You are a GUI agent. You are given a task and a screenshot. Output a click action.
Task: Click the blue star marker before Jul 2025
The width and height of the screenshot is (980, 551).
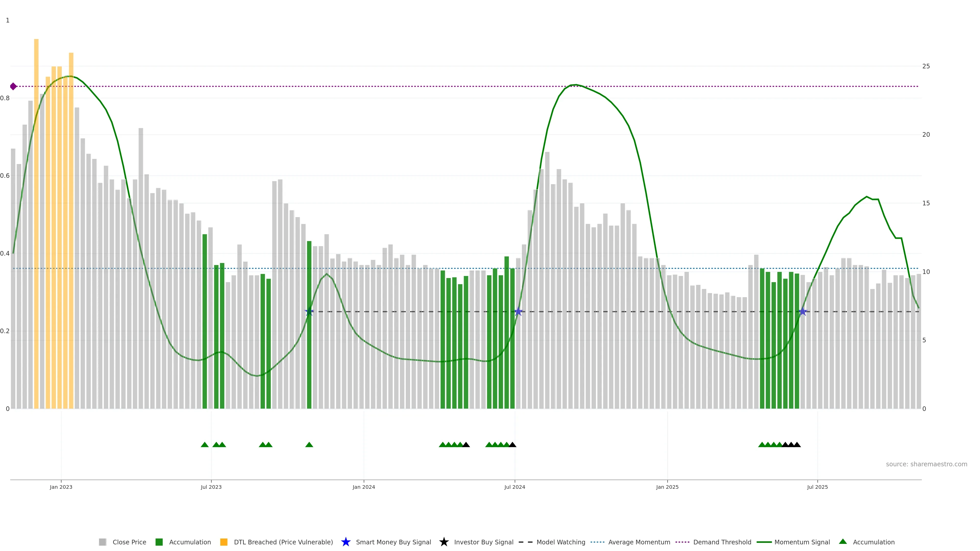803,312
